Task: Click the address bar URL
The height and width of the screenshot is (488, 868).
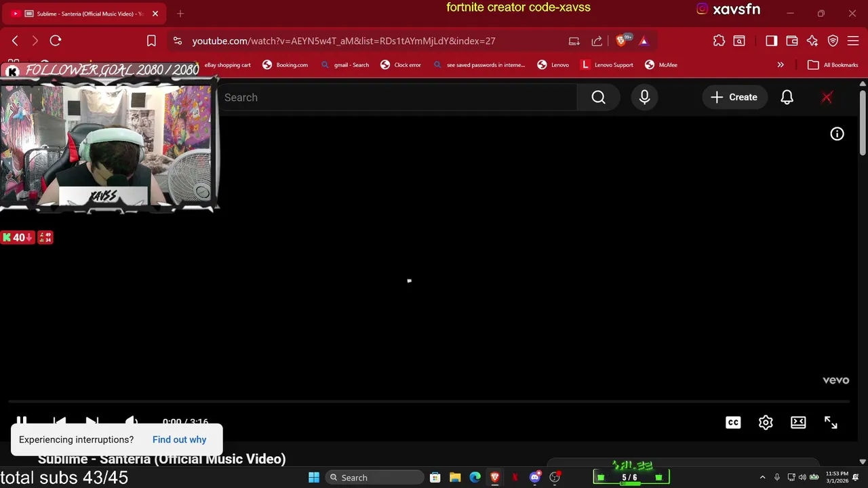Action: coord(344,41)
